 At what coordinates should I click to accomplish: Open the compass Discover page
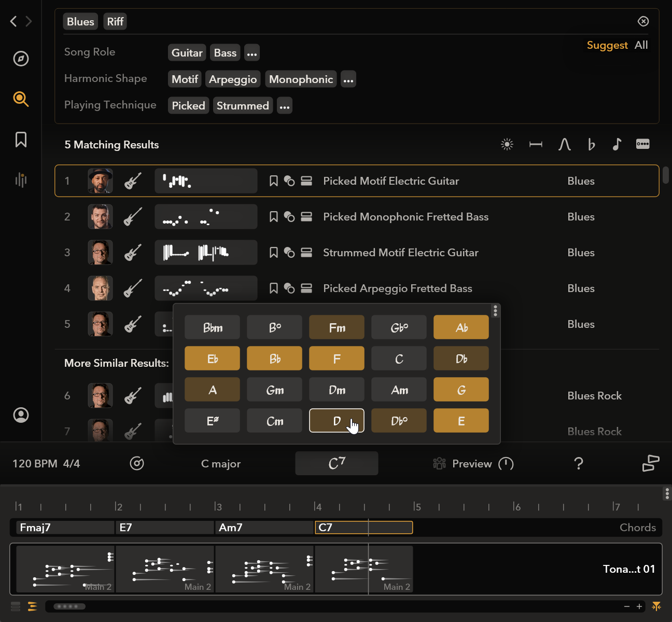coord(21,59)
